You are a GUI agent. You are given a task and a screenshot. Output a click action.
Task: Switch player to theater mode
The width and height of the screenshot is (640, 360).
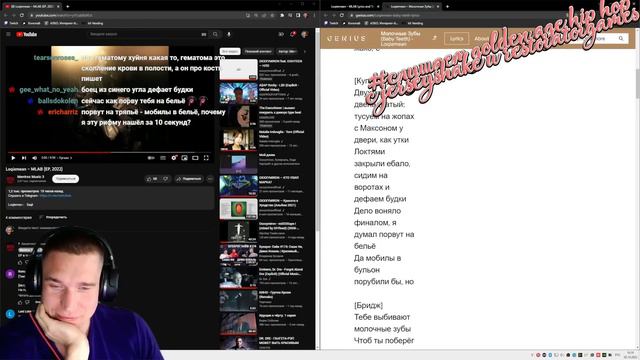click(195, 158)
